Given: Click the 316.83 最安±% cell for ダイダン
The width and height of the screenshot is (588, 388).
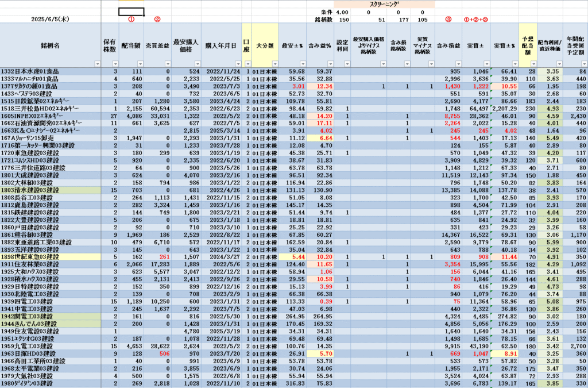Looking at the screenshot, I should pos(293,383).
